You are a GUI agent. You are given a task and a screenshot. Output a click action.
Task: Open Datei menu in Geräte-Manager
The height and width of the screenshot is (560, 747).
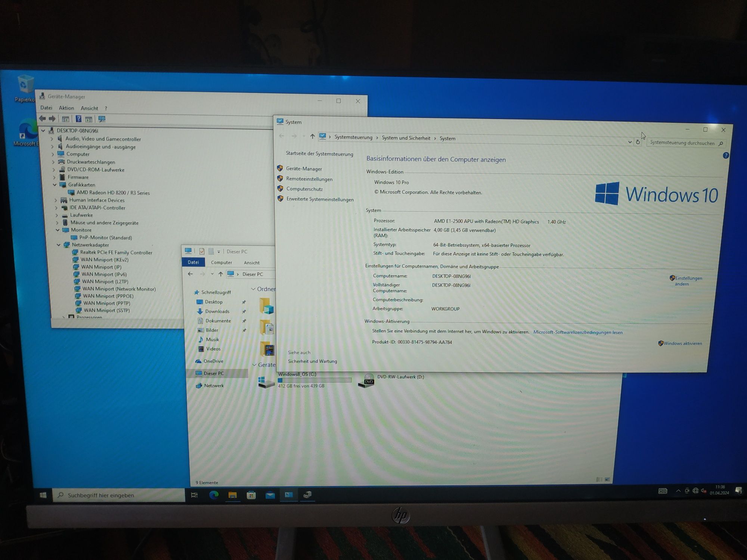coord(46,108)
